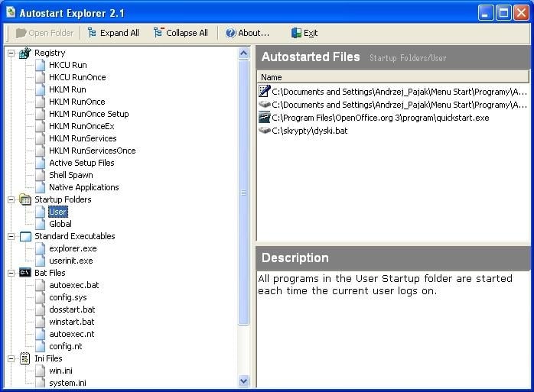
Task: Select the second Documents and Settings path
Action: tap(399, 105)
